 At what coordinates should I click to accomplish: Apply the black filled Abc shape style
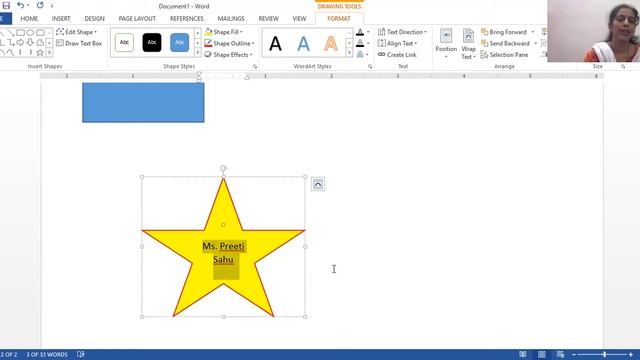coord(152,42)
